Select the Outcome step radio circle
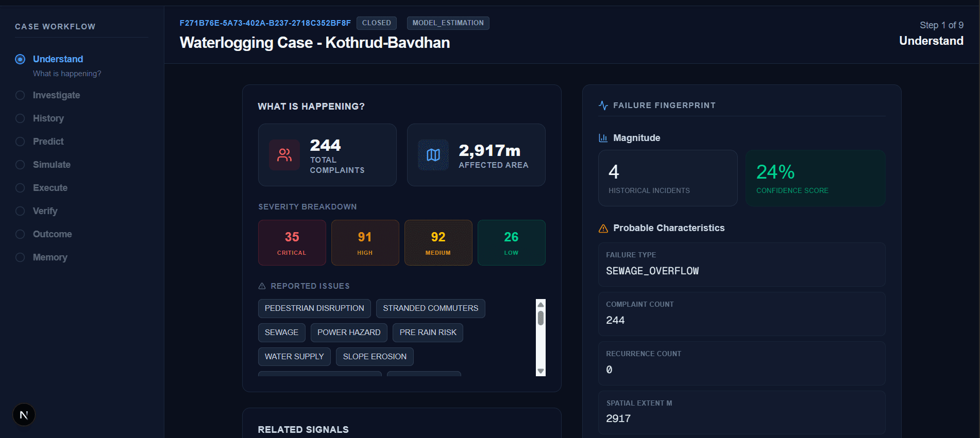Viewport: 980px width, 438px height. (20, 234)
